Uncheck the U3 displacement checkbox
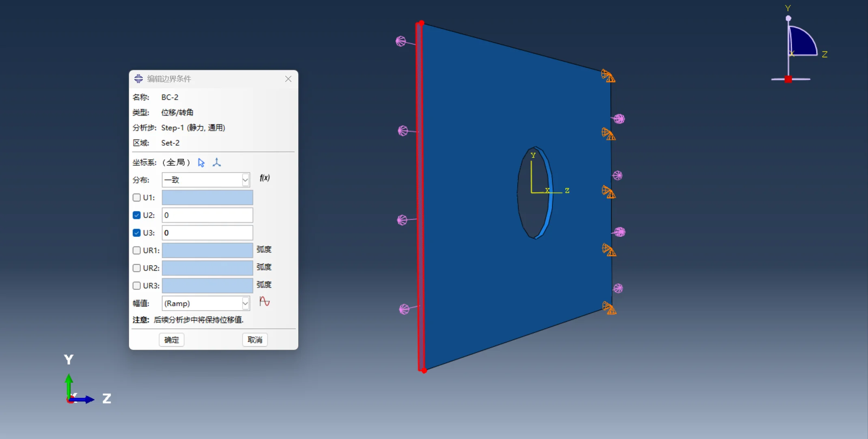The image size is (868, 439). pos(137,233)
